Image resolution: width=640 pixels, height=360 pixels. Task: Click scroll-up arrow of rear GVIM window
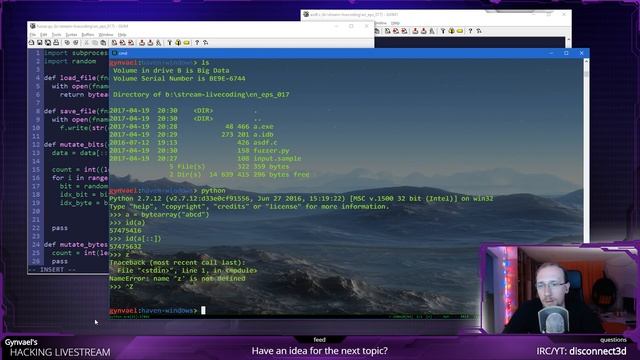pos(569,40)
